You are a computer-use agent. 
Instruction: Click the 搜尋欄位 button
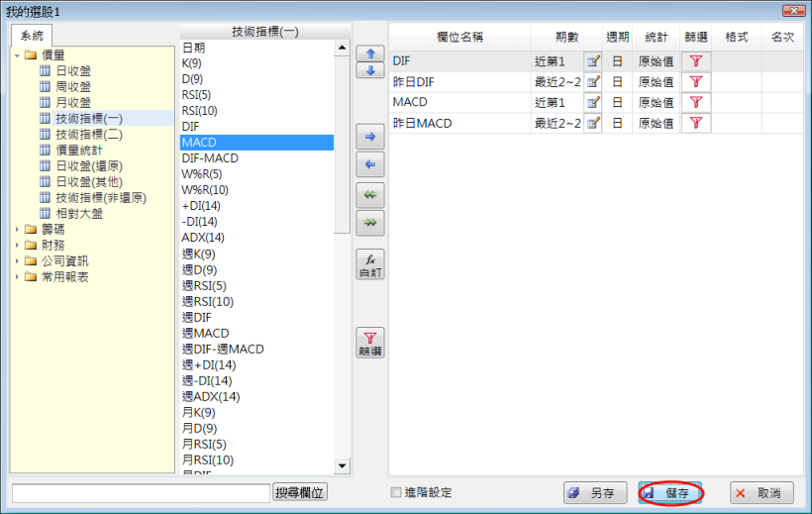[x=300, y=492]
